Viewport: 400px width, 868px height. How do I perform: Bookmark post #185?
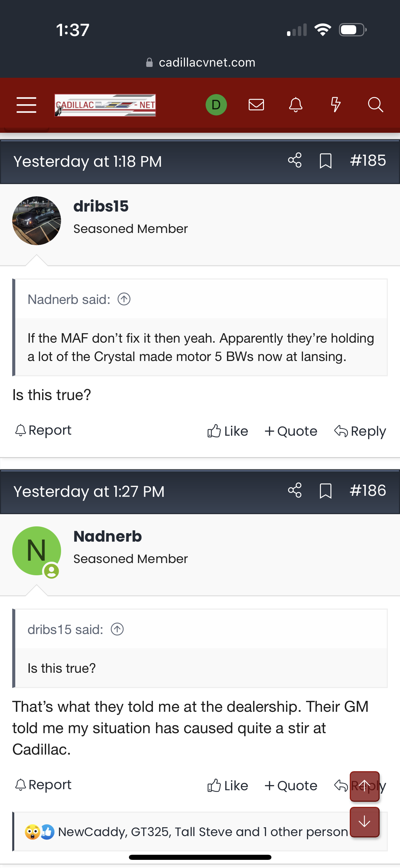click(325, 161)
